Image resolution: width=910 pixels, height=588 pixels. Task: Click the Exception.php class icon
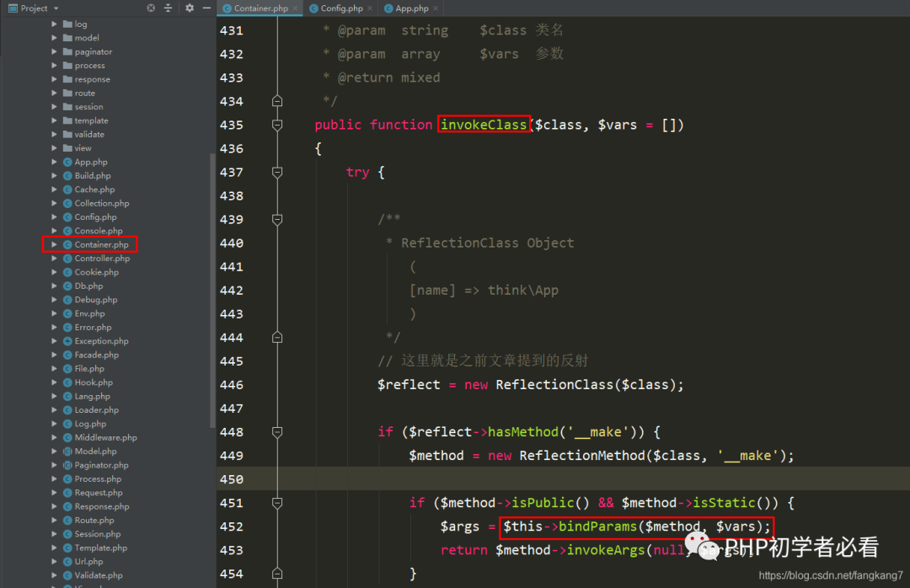point(67,341)
